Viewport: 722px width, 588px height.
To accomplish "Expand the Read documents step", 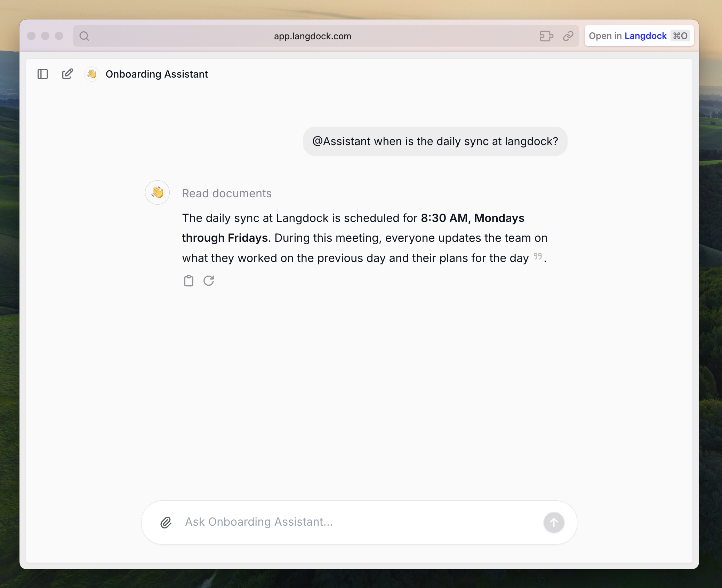I will click(227, 193).
